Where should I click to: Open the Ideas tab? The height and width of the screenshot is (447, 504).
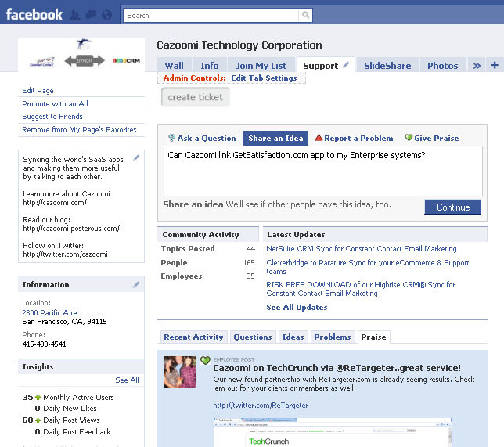tap(293, 337)
